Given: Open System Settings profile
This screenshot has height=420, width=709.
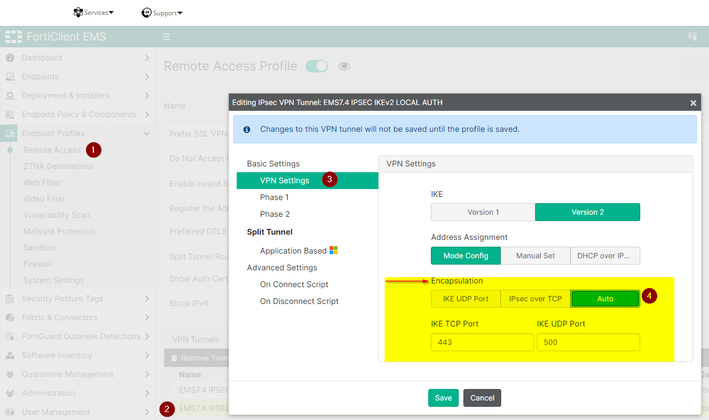Looking at the screenshot, I should point(53,280).
